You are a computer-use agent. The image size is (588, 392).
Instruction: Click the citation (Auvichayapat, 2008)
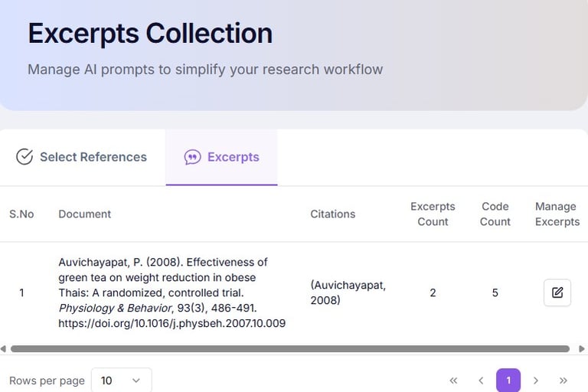pos(348,292)
